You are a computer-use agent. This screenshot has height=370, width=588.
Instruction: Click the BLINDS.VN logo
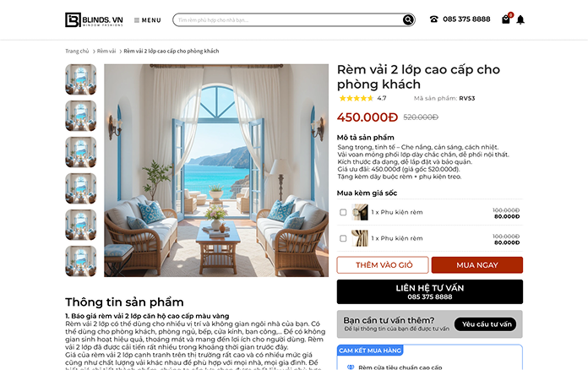tap(94, 20)
